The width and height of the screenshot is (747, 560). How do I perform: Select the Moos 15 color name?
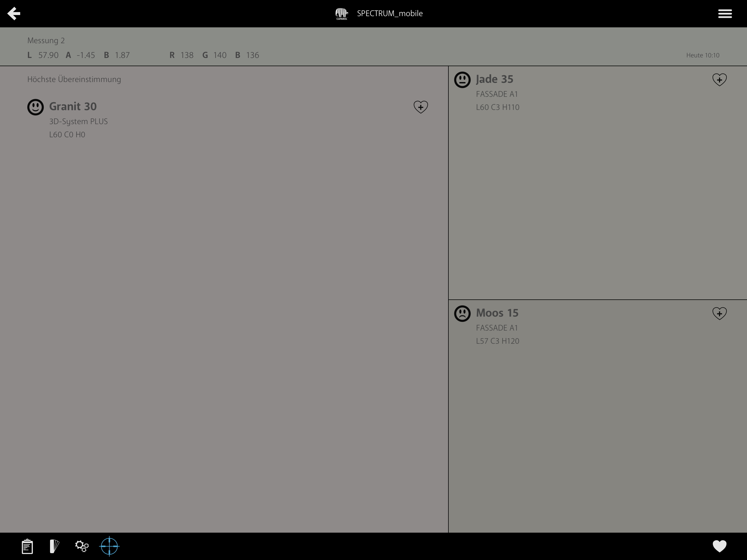497,313
